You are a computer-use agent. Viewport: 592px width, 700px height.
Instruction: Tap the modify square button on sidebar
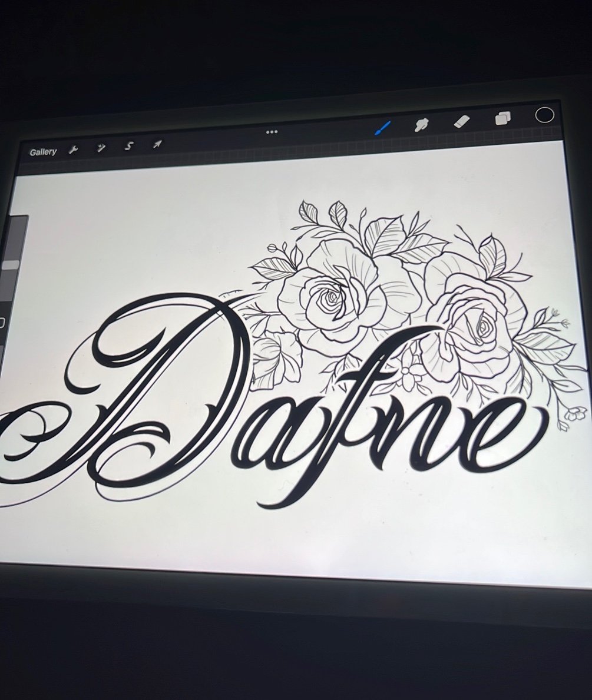click(2, 322)
